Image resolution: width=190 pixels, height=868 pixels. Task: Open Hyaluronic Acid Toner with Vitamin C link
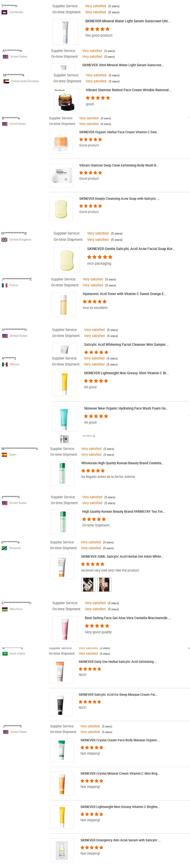click(124, 294)
